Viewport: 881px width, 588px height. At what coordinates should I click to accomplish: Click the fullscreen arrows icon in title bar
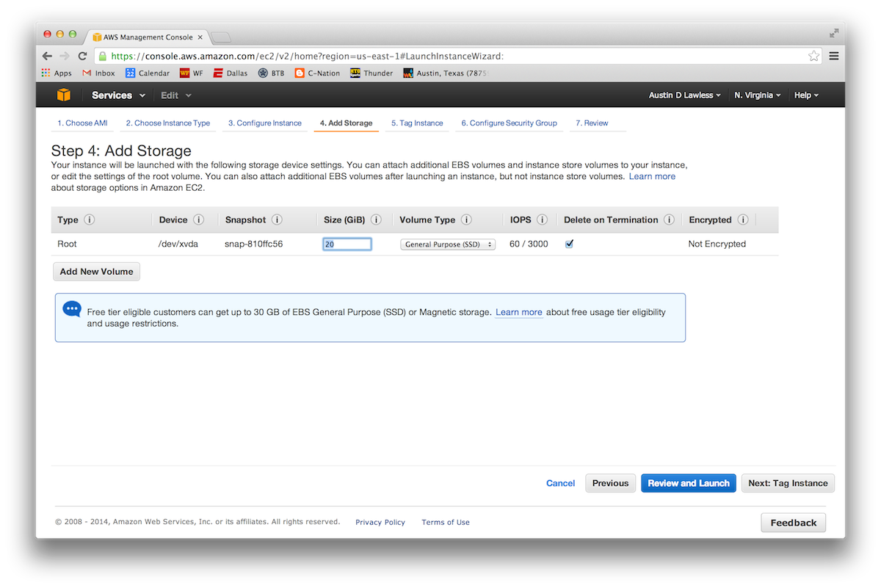pos(834,33)
